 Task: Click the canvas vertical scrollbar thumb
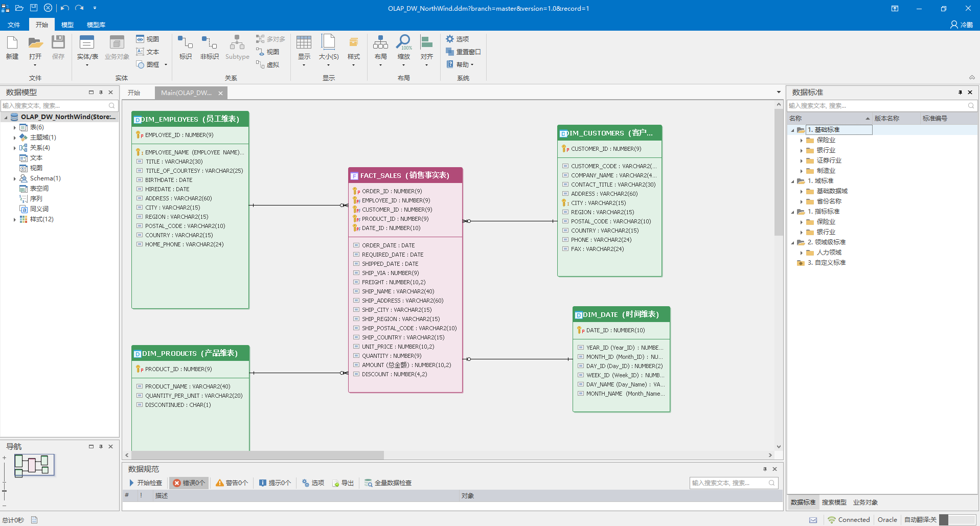click(x=779, y=172)
